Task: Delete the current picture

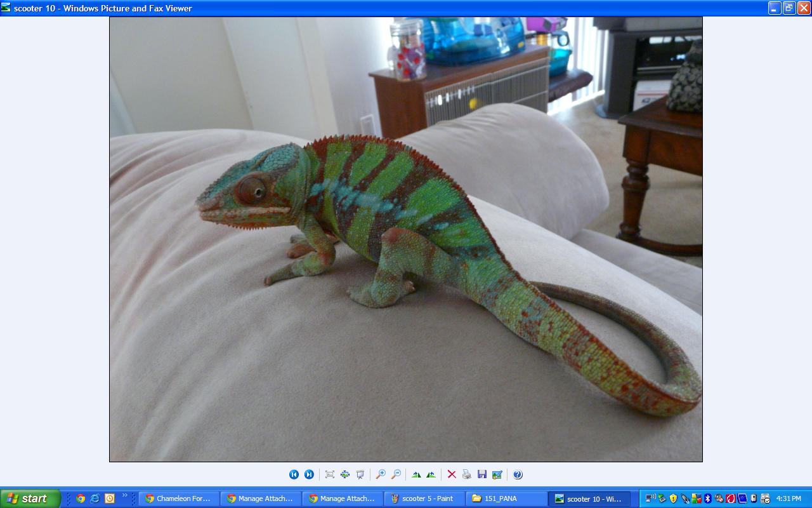Action: pyautogui.click(x=452, y=474)
